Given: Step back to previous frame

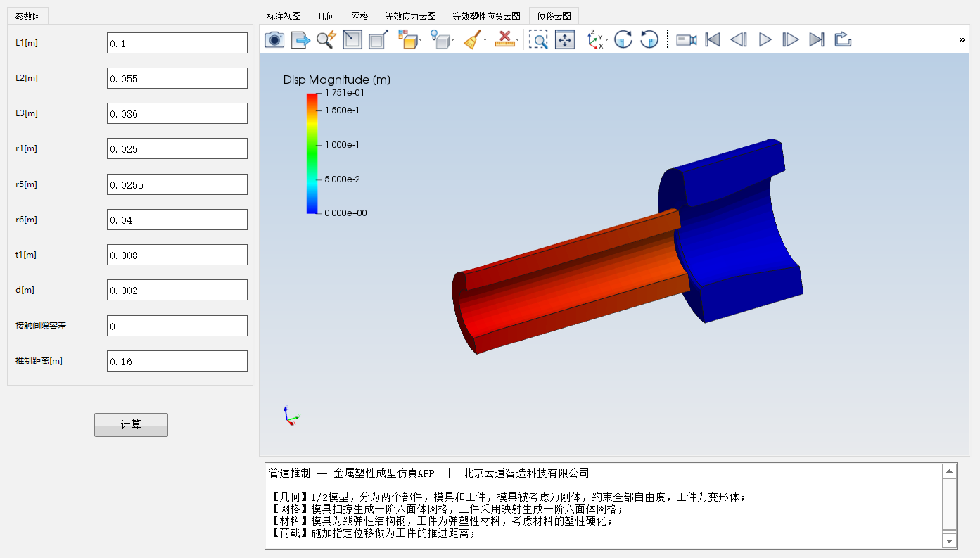Looking at the screenshot, I should coord(739,39).
